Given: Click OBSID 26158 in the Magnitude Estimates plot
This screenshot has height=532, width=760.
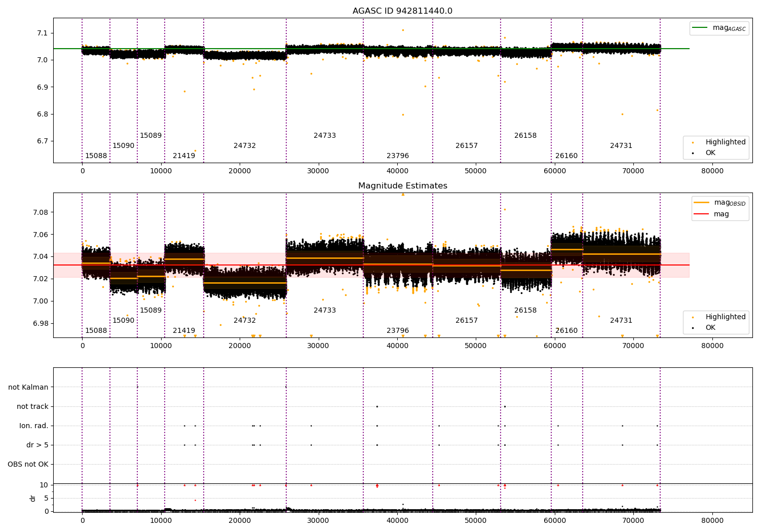Looking at the screenshot, I should click(525, 310).
